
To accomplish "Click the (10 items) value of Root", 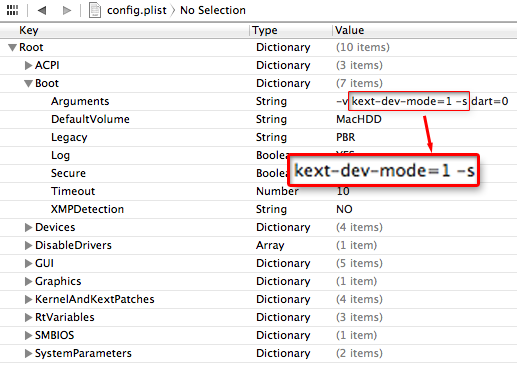I will click(363, 47).
